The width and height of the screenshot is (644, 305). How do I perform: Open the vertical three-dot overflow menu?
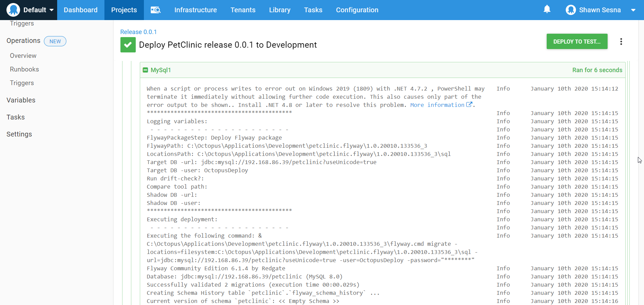(621, 42)
